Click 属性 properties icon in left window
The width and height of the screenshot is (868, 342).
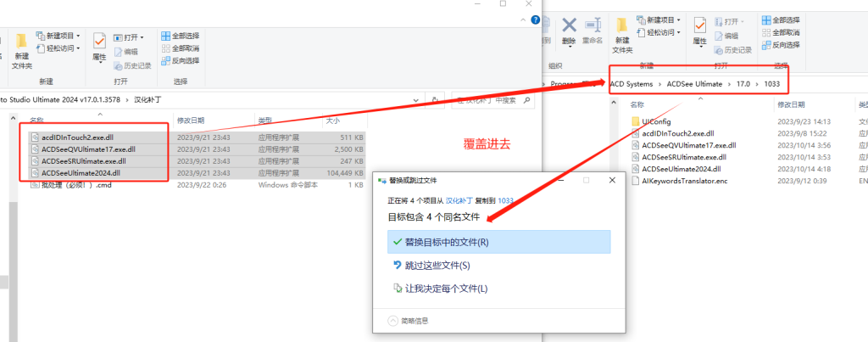click(x=99, y=48)
